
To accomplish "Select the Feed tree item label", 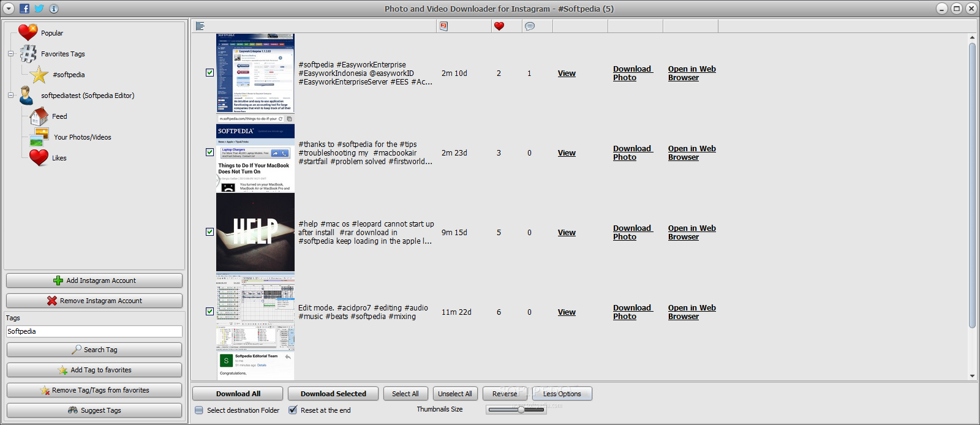I will (x=59, y=116).
